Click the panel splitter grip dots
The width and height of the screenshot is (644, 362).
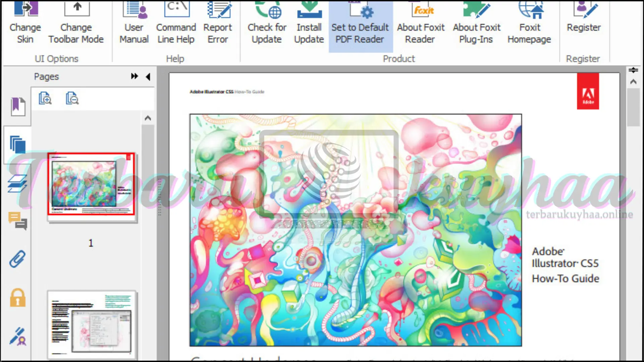click(160, 197)
